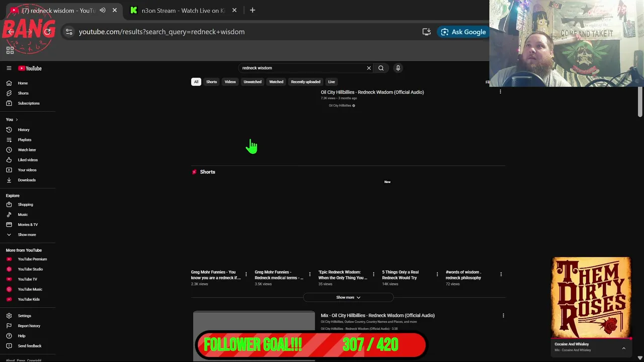Open options for Oil City Hillbillies video

tap(500, 92)
